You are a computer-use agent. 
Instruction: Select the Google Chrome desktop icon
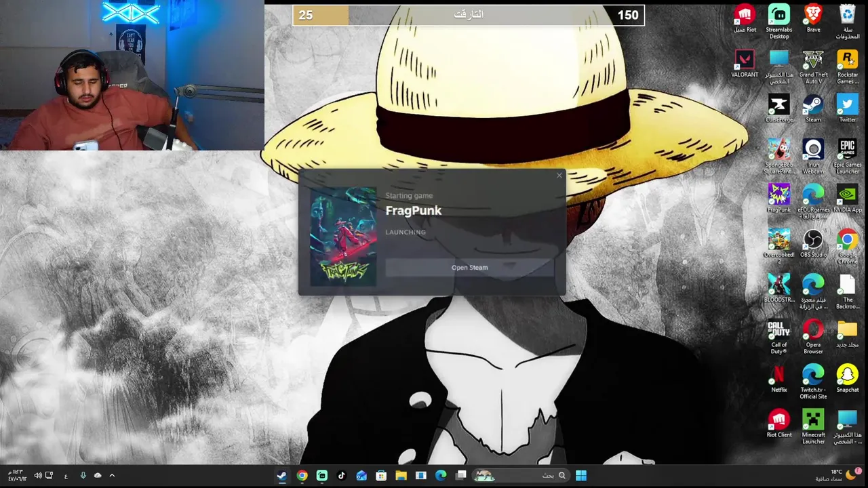tap(848, 247)
